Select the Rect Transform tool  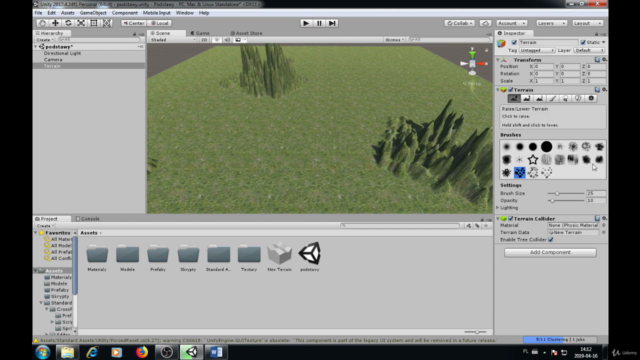94,23
